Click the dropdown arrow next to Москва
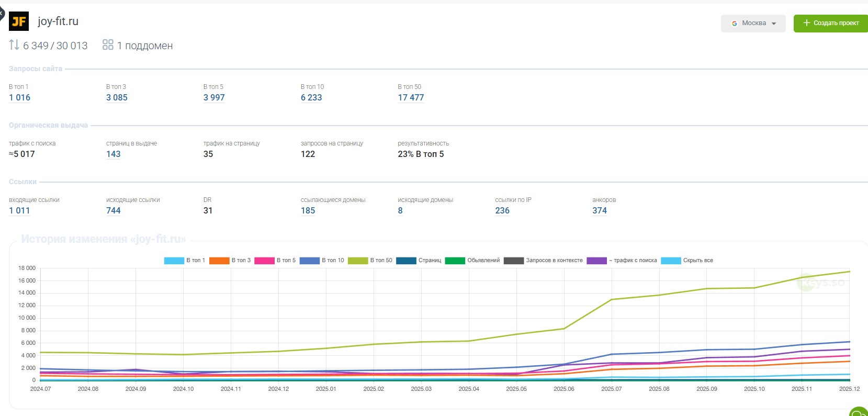 774,24
